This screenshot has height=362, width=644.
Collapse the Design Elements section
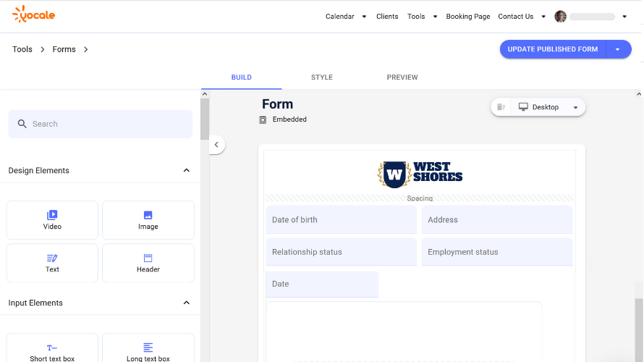coord(187,171)
